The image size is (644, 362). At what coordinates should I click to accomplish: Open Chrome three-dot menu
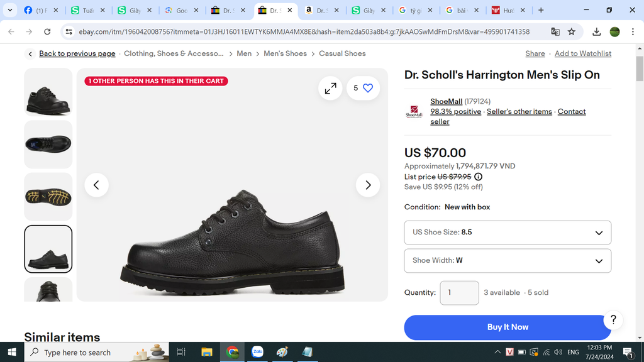[x=633, y=31]
